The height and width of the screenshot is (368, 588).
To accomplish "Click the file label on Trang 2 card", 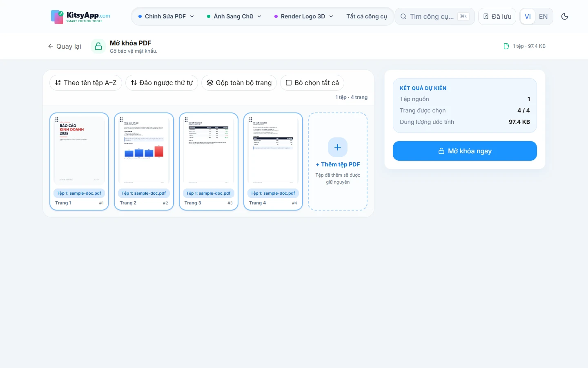I will click(x=144, y=193).
